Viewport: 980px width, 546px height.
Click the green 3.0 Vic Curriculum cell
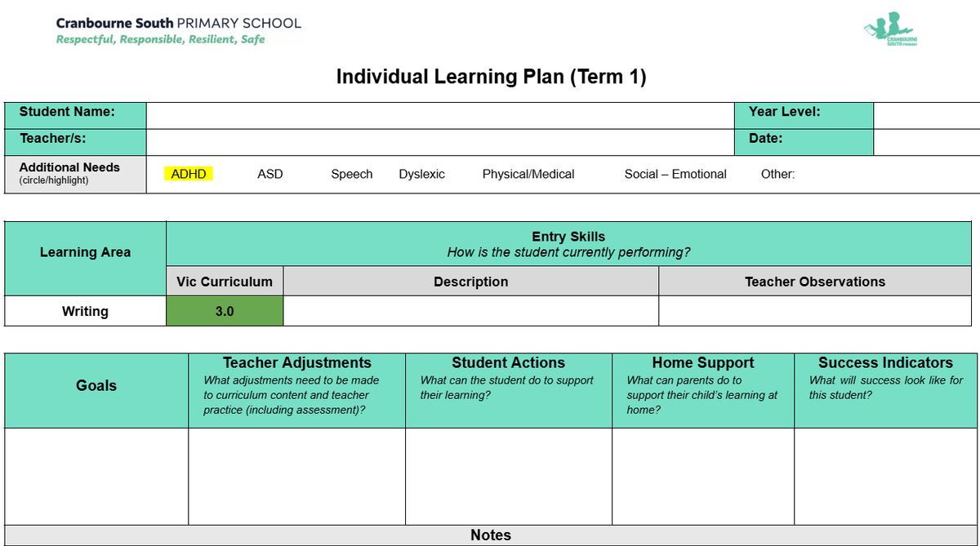pyautogui.click(x=225, y=311)
